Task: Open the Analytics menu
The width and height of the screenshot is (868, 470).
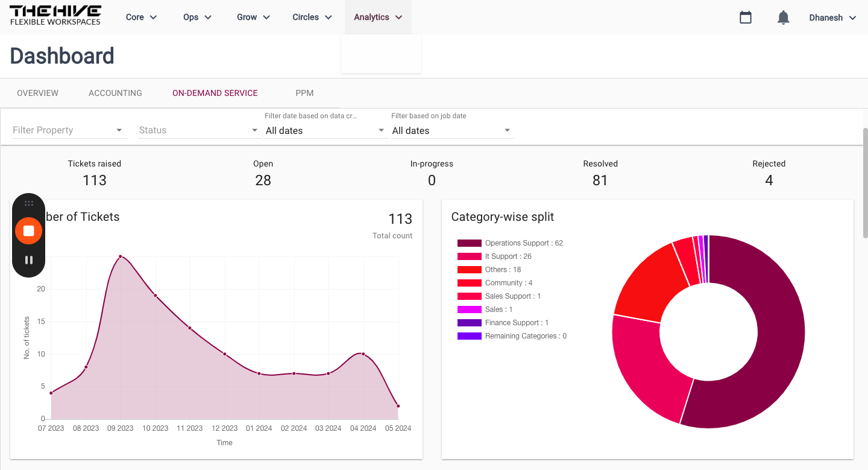Action: click(378, 17)
